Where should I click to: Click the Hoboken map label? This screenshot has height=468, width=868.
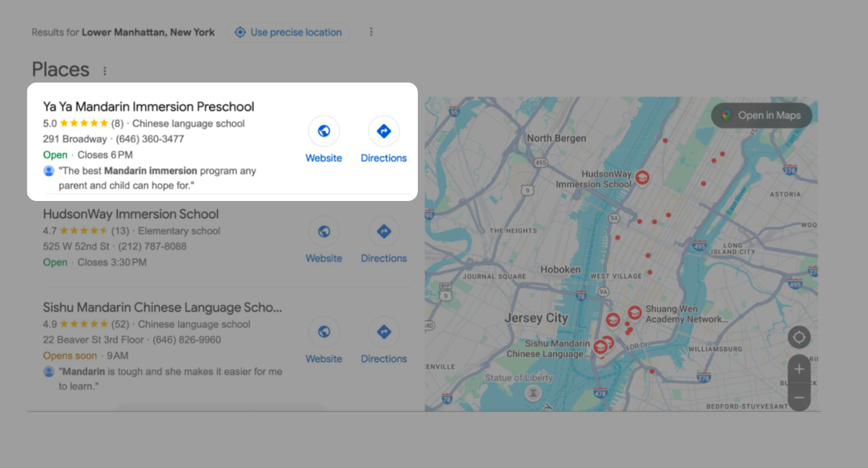561,270
